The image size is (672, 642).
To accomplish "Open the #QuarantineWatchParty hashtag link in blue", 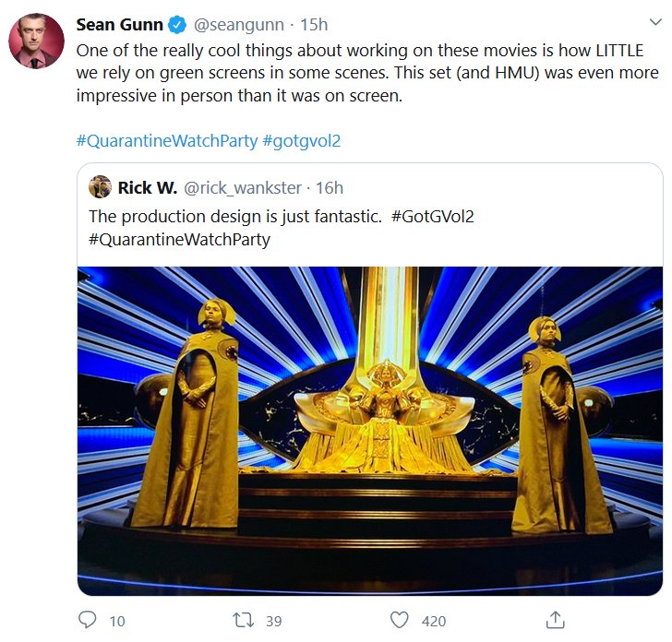I will 166,142.
